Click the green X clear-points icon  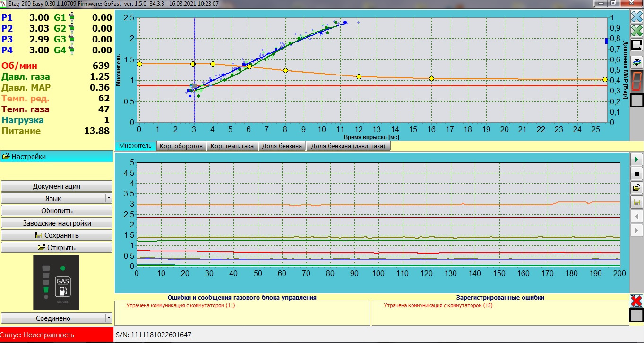(637, 31)
